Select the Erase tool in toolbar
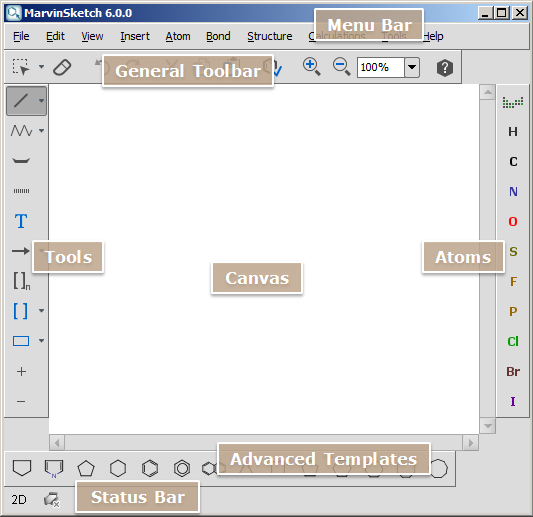The height and width of the screenshot is (517, 533). tap(62, 67)
